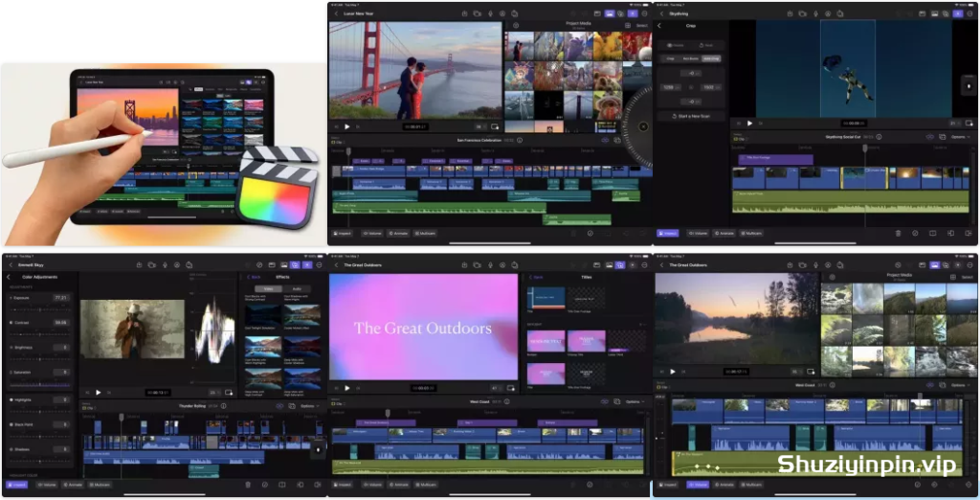Switch to Ken Burns tab in Crop panel
980x500 pixels.
691,58
